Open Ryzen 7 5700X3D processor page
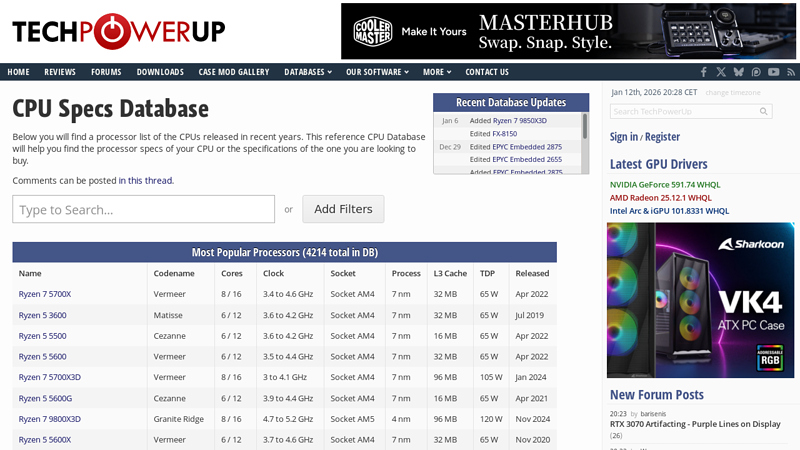The width and height of the screenshot is (800, 450). [x=49, y=378]
